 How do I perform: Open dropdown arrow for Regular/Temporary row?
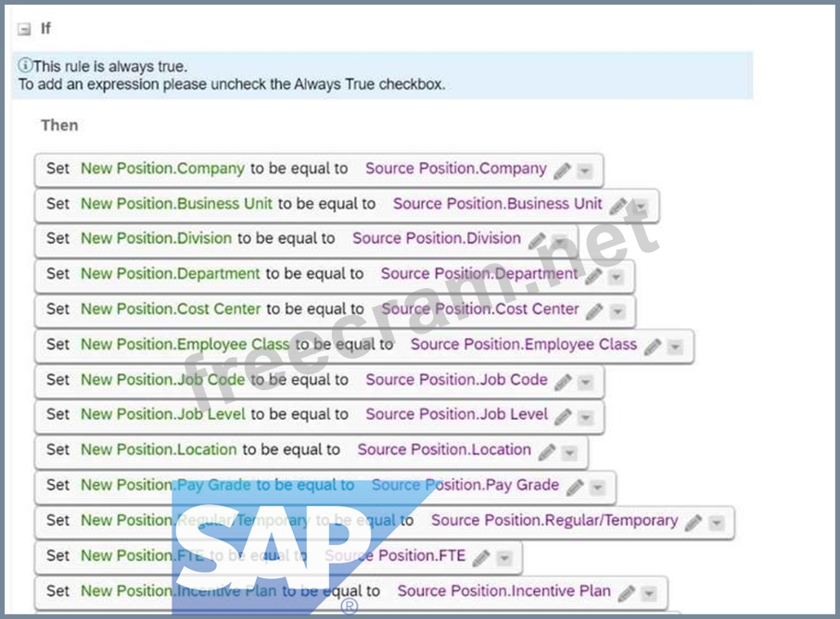click(716, 524)
